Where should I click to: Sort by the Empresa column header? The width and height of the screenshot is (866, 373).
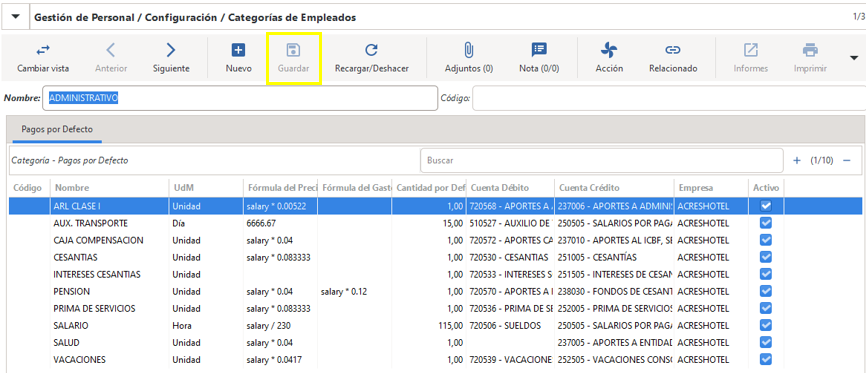point(711,188)
